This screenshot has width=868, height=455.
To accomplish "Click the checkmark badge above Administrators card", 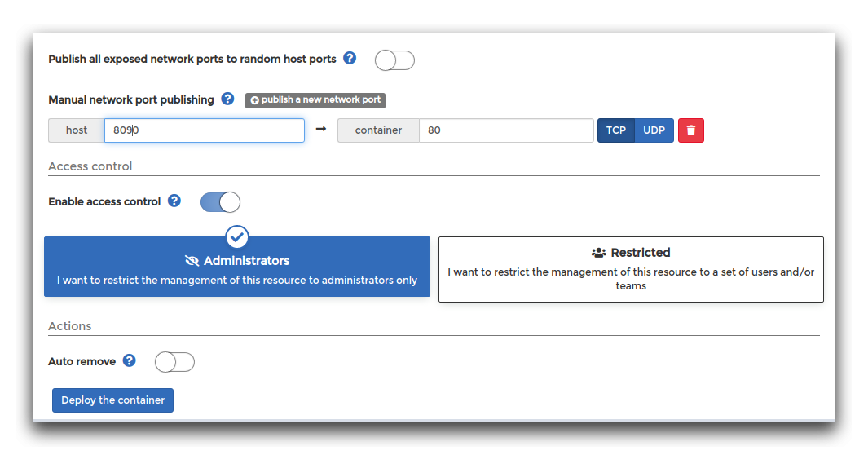I will [237, 237].
